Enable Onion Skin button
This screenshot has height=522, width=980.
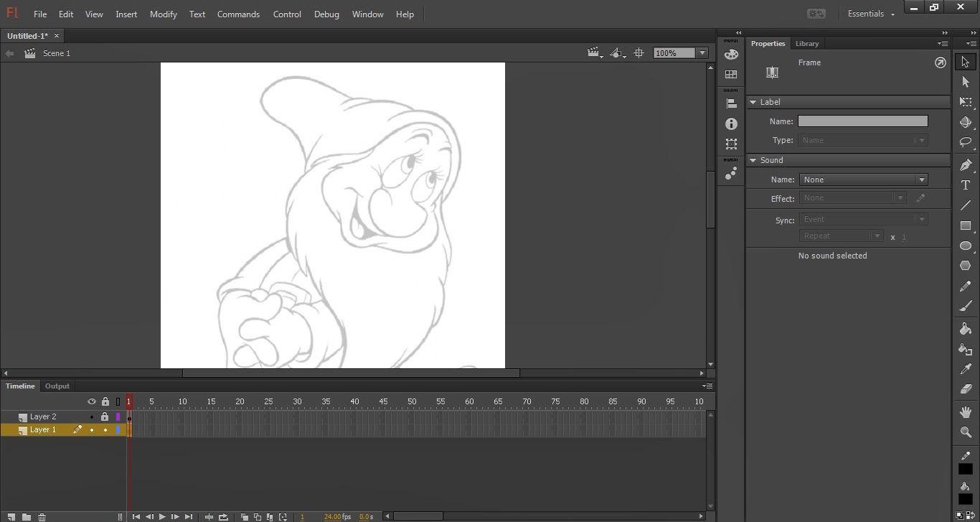245,517
